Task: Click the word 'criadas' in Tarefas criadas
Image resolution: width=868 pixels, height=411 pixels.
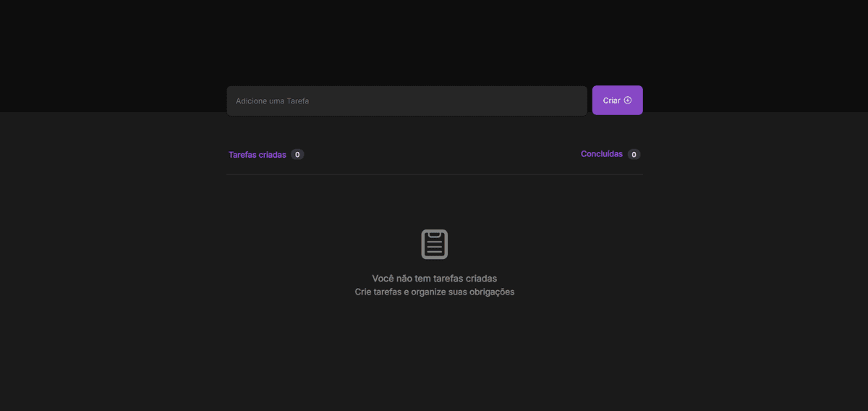Action: pos(273,155)
